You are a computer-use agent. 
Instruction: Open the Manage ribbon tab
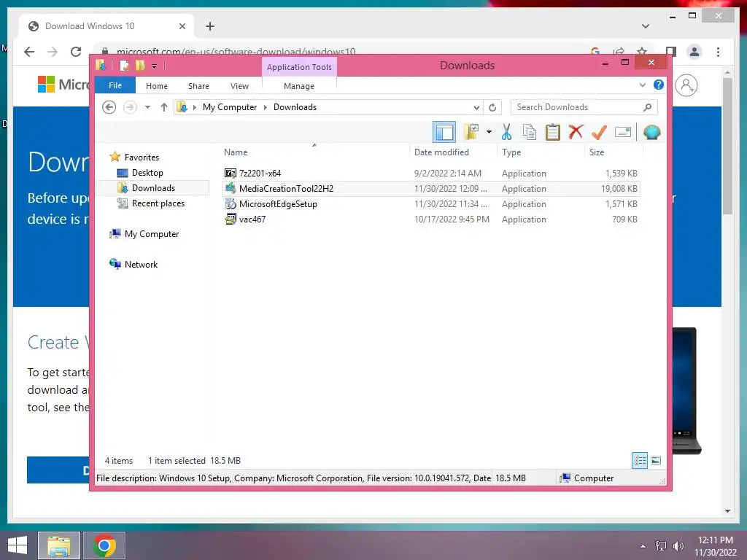click(298, 86)
